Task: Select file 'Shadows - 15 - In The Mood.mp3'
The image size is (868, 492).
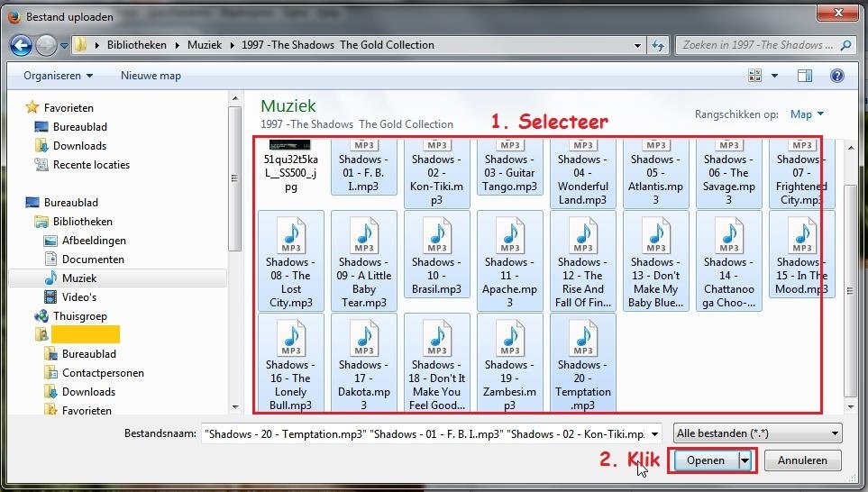Action: [x=801, y=254]
